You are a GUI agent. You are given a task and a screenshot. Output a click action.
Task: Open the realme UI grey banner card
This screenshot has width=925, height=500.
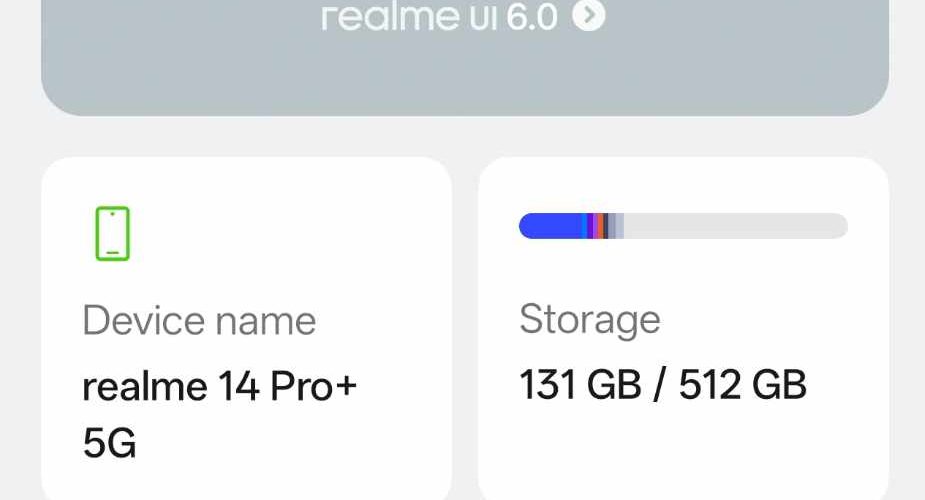(464, 70)
